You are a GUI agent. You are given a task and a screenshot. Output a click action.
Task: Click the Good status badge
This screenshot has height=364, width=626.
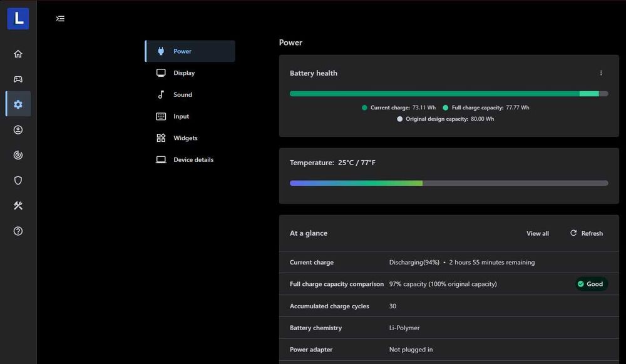(x=592, y=284)
